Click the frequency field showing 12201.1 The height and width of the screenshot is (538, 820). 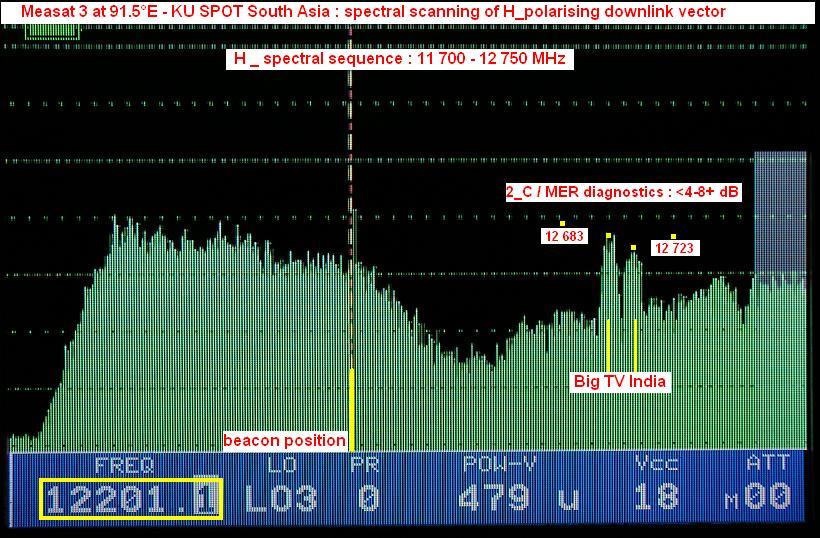130,498
